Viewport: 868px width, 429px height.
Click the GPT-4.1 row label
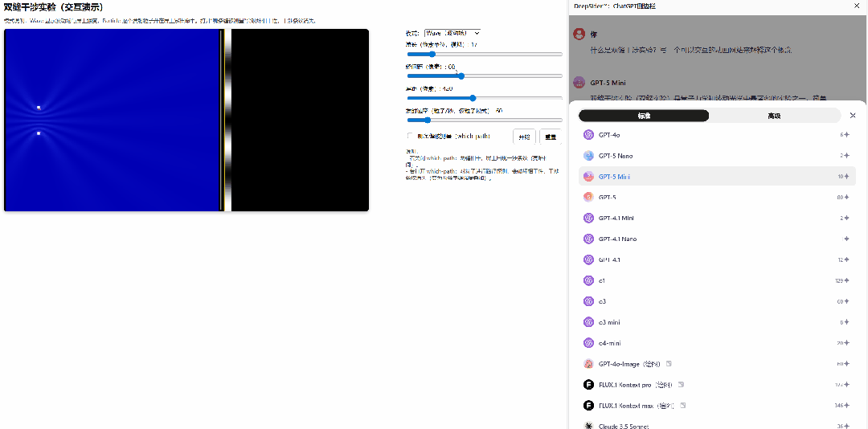pyautogui.click(x=609, y=259)
